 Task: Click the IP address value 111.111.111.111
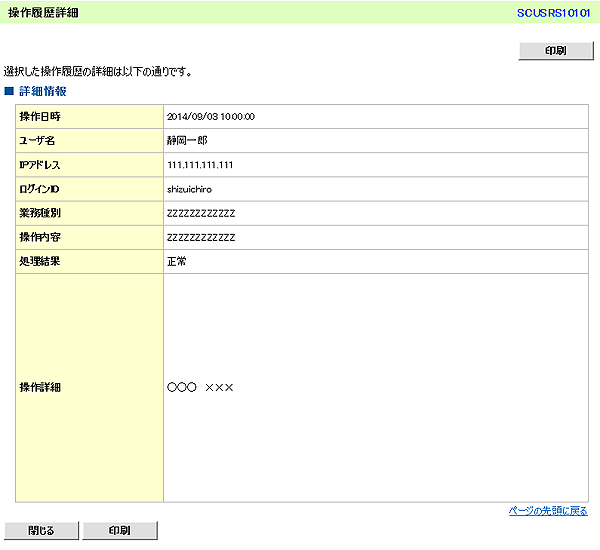[200, 165]
